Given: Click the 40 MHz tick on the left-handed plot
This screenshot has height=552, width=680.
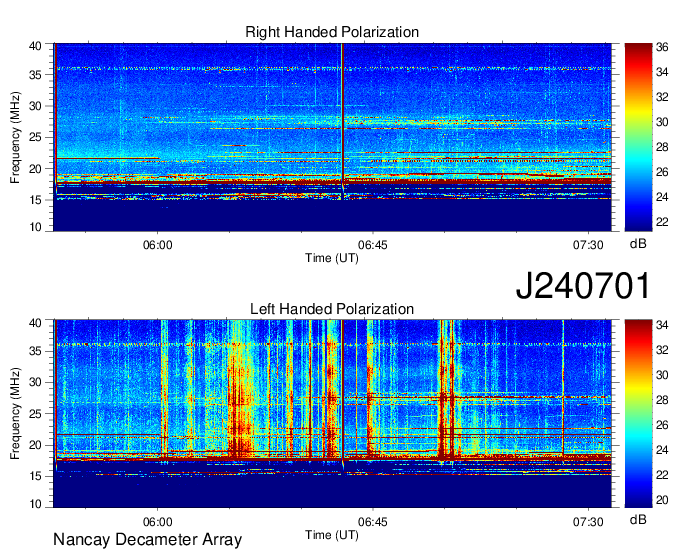Looking at the screenshot, I should point(35,323).
